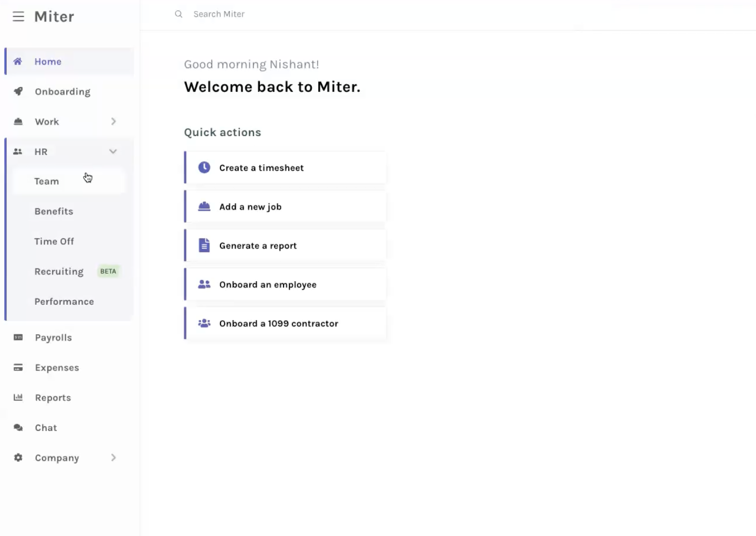Click the Expenses card icon

[18, 367]
